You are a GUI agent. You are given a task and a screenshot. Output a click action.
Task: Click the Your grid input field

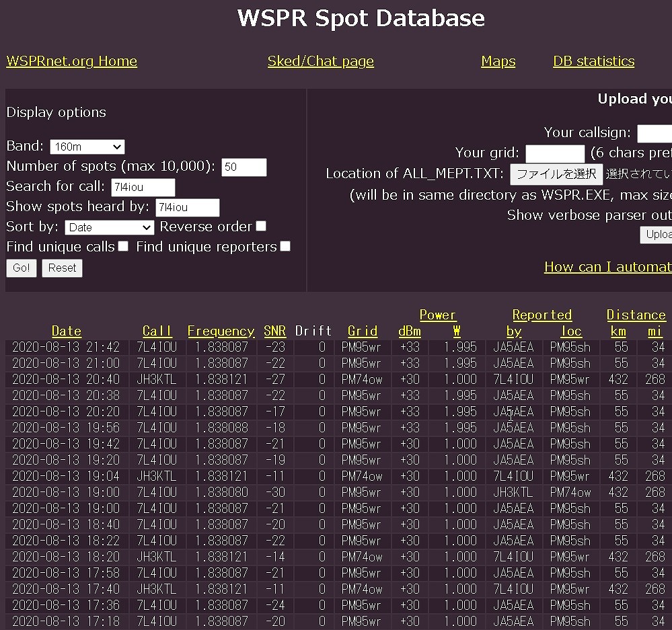tap(555, 153)
